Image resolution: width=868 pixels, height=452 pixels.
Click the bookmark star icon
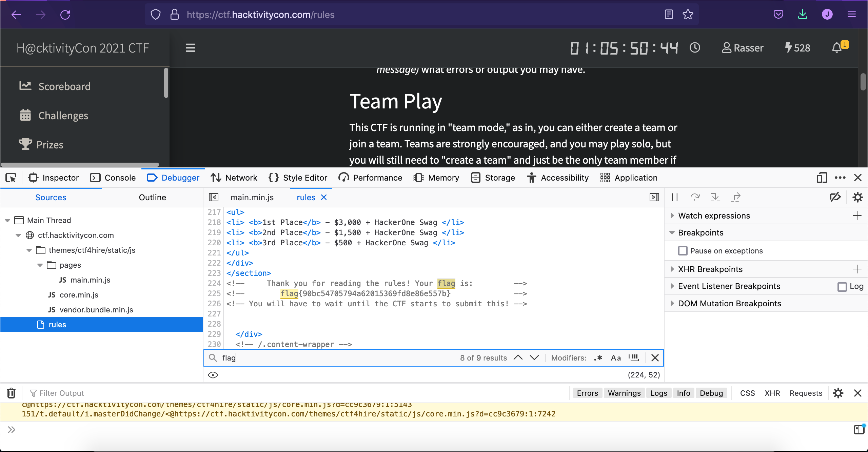click(x=688, y=15)
